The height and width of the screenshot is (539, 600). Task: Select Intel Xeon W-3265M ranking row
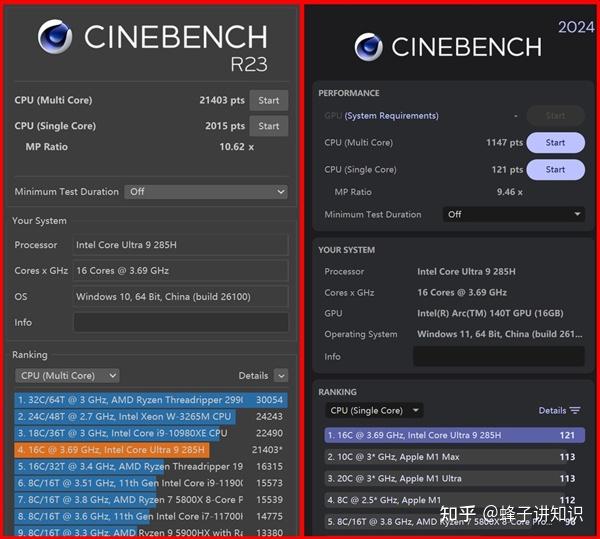[x=151, y=417]
